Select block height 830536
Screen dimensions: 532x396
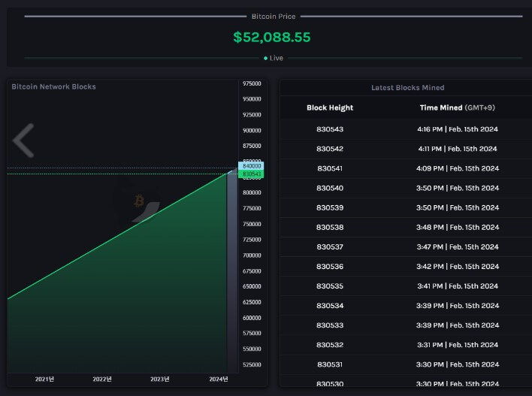[330, 266]
